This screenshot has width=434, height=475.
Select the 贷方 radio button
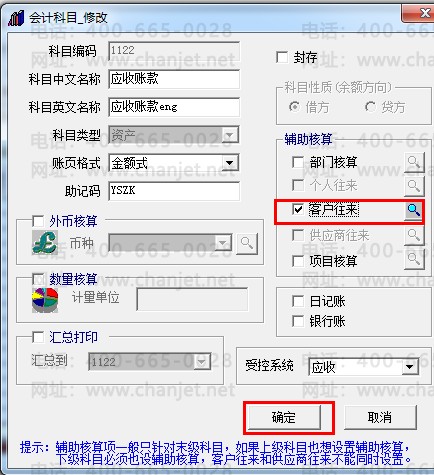click(x=370, y=107)
